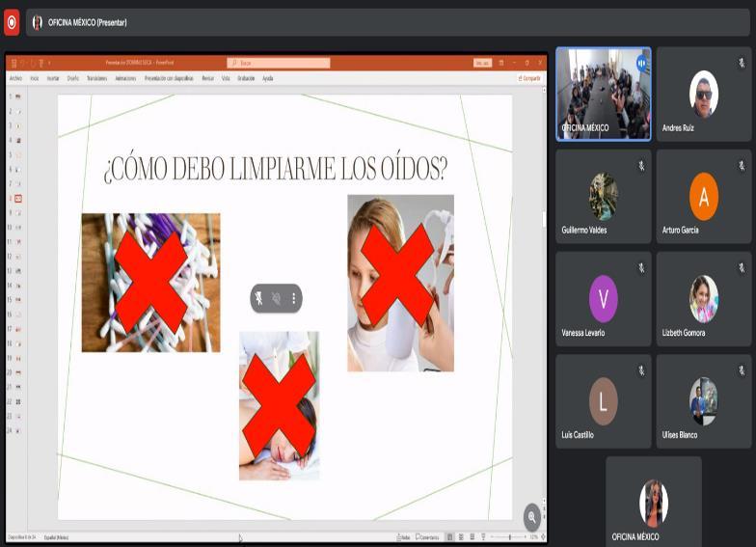The height and width of the screenshot is (547, 756).
Task: Select the highlighted slide 8 thumbnail
Action: [17, 199]
